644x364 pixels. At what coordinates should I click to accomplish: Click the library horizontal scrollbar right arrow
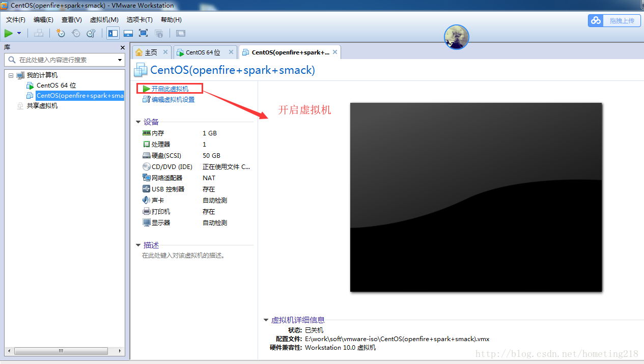pyautogui.click(x=120, y=351)
